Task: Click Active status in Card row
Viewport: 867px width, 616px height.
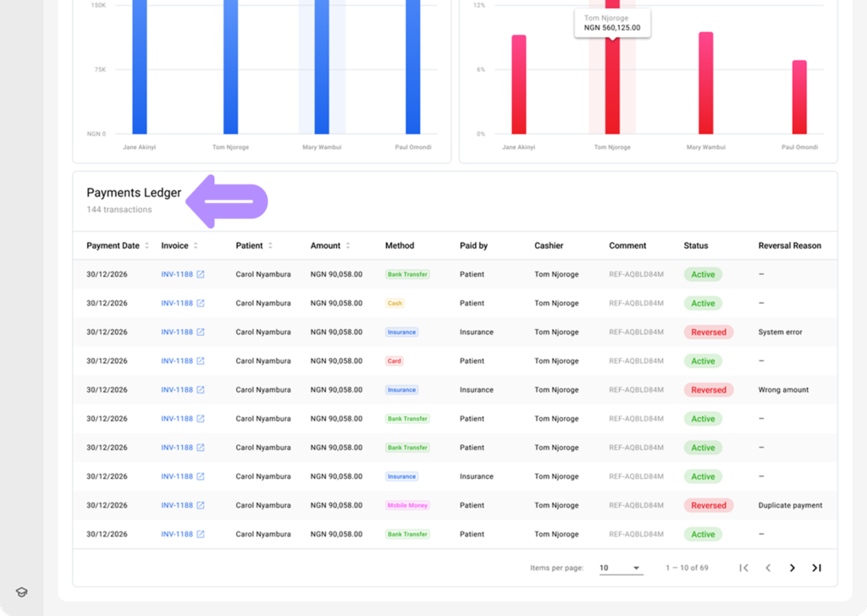Action: click(703, 360)
